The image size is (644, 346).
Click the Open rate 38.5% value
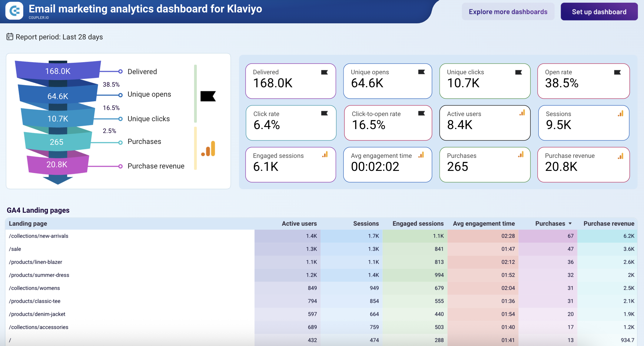click(562, 83)
